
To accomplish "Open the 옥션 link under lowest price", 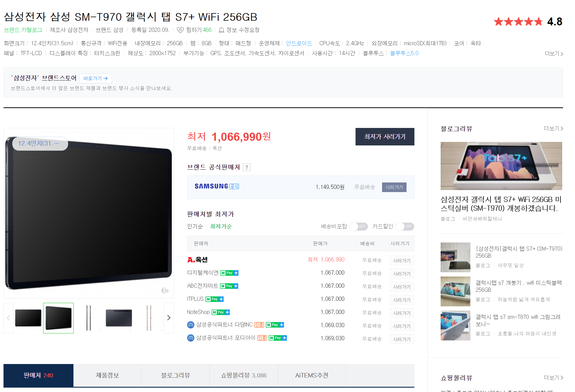I will (217, 148).
